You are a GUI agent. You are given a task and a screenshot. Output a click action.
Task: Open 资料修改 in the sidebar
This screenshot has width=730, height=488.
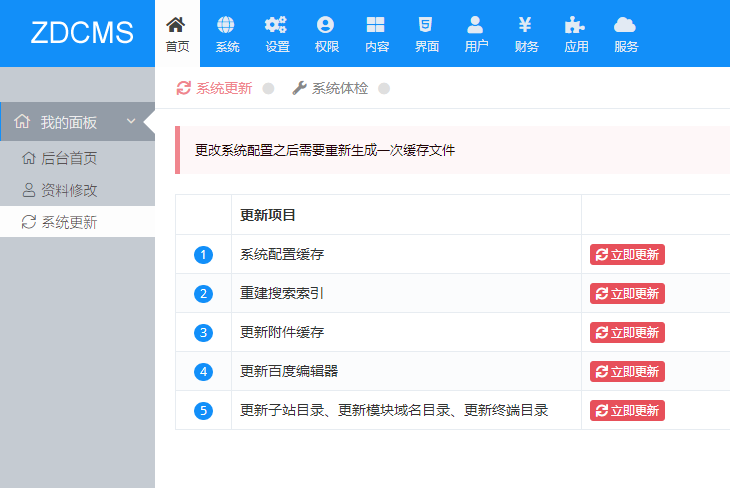[68, 190]
